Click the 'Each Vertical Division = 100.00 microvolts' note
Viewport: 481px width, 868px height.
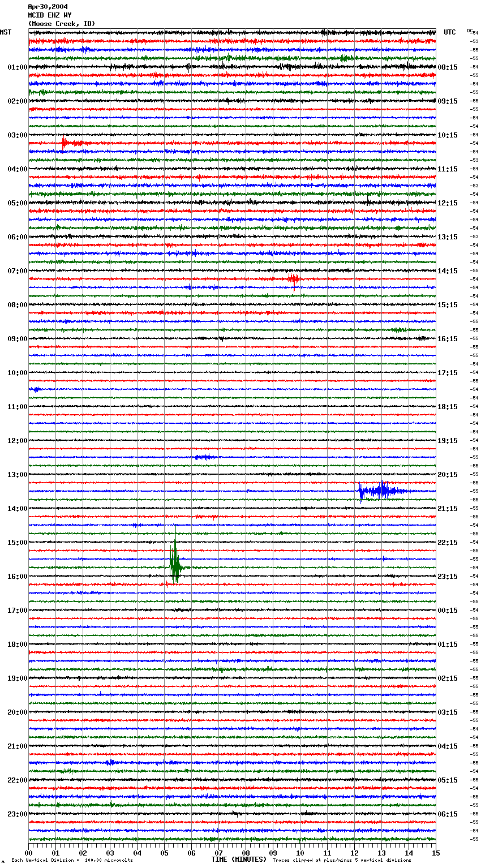pos(72,860)
